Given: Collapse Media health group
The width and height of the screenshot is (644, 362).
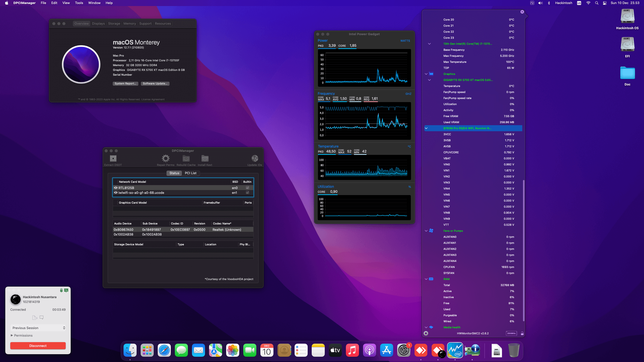Looking at the screenshot, I should [426, 327].
